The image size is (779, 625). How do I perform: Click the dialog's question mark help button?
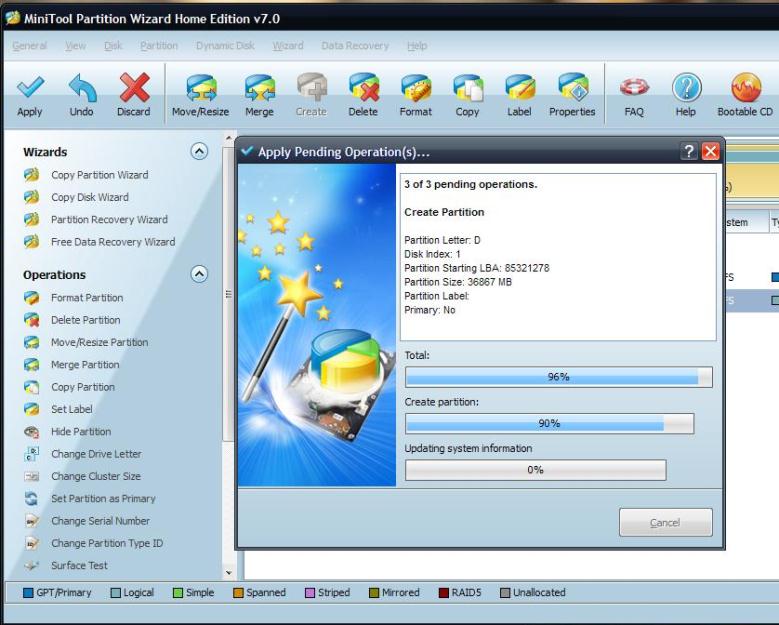click(x=689, y=151)
